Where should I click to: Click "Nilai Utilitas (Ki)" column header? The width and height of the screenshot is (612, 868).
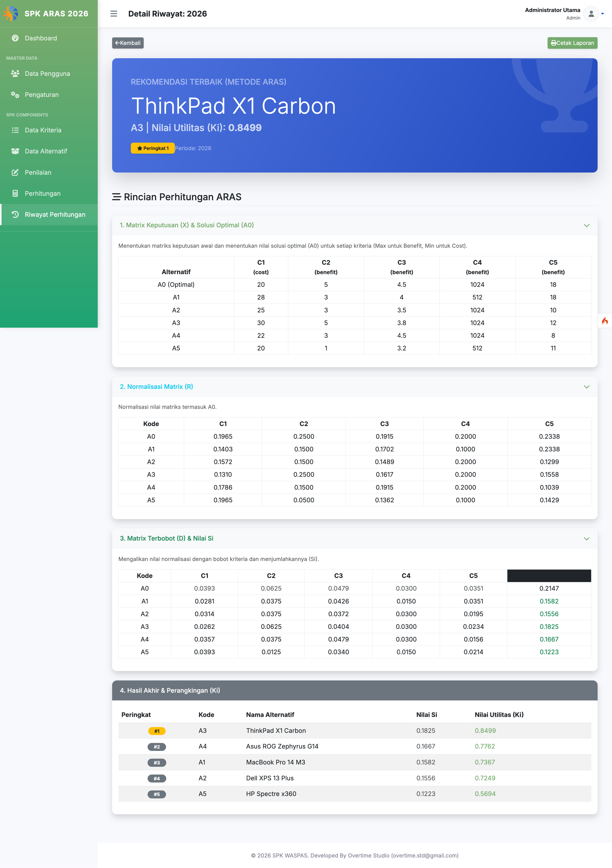coord(499,715)
